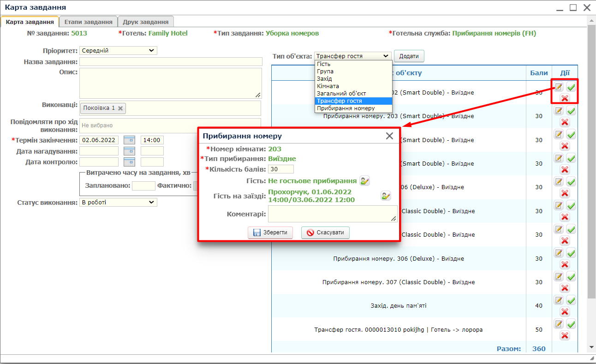Image resolution: width=596 pixels, height=364 pixels.
Task: Click edit icon beside Гість field
Action: coord(364,181)
